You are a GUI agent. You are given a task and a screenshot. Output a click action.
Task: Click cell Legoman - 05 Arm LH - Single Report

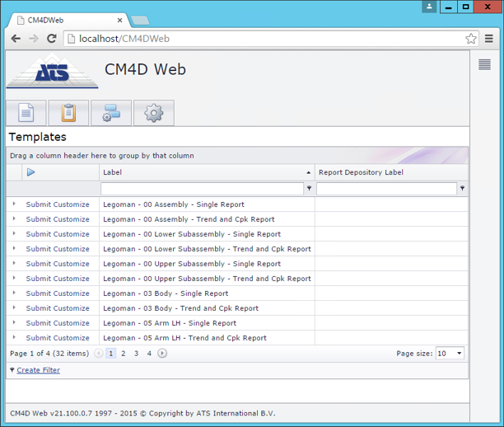click(x=207, y=323)
